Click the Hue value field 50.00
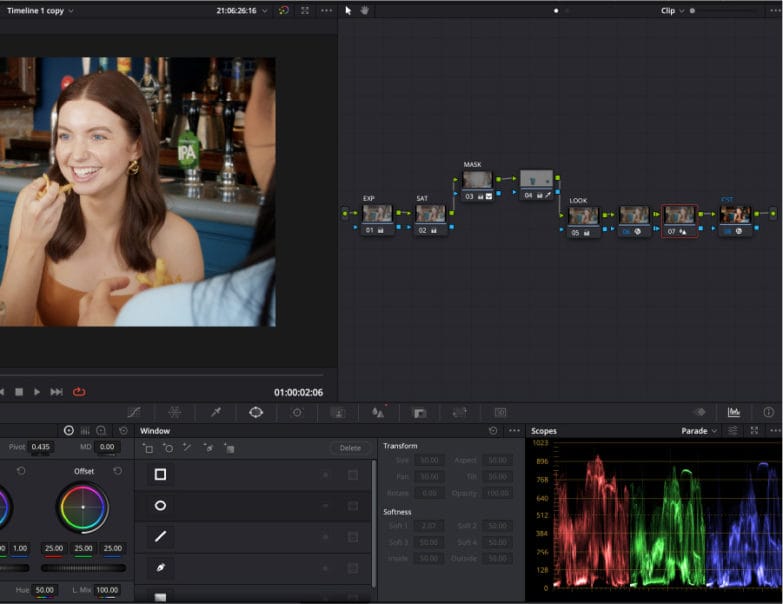This screenshot has height=604, width=783. [x=44, y=590]
